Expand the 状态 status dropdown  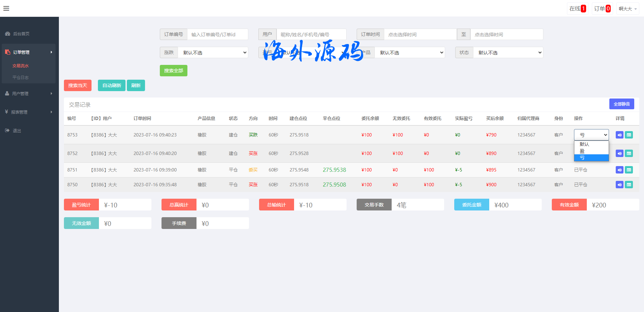508,52
